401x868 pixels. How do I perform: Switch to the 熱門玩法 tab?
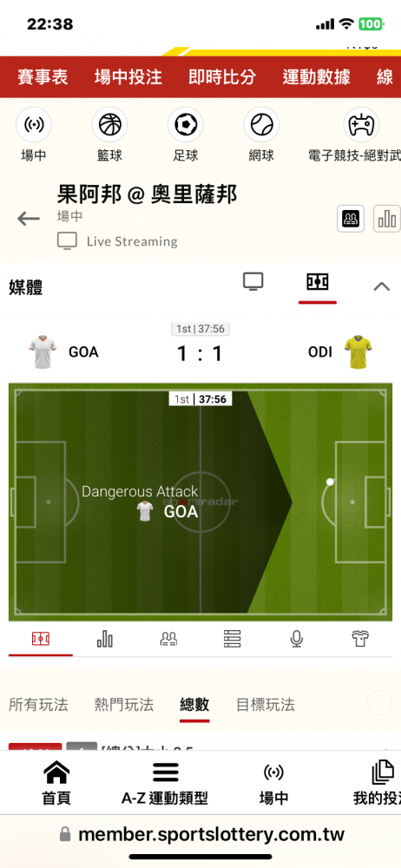pyautogui.click(x=124, y=705)
